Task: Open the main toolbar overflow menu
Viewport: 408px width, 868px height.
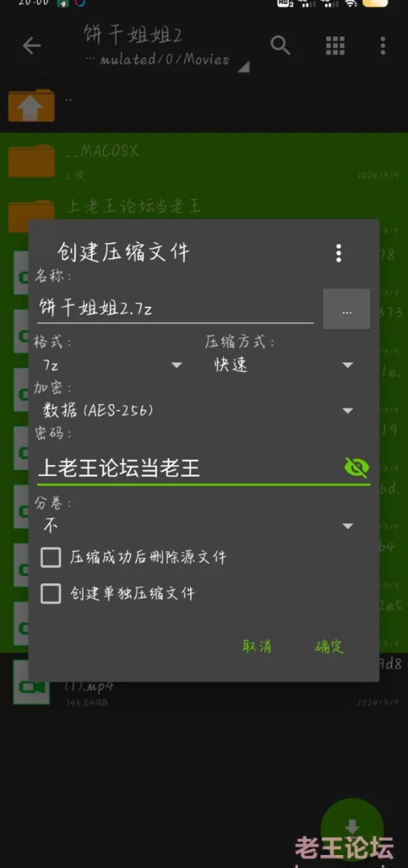Action: [x=382, y=45]
